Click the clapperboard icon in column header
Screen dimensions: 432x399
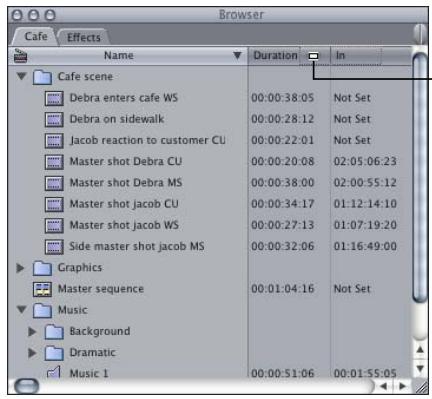(20, 56)
